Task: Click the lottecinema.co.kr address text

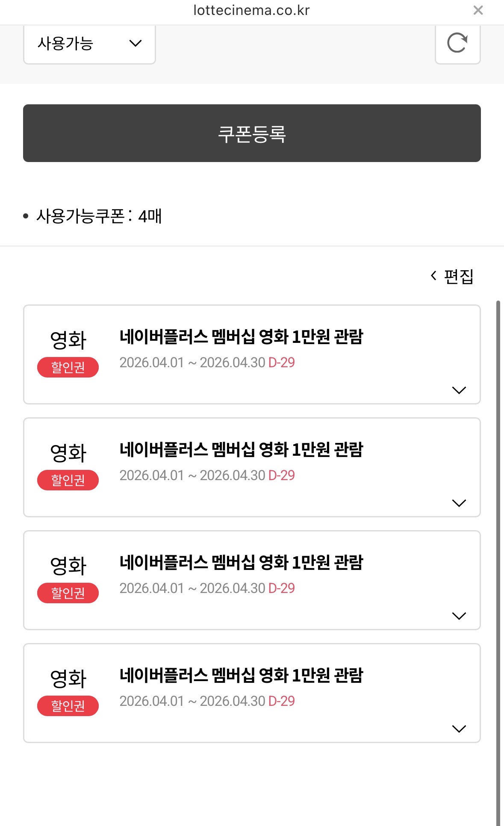Action: [x=251, y=10]
